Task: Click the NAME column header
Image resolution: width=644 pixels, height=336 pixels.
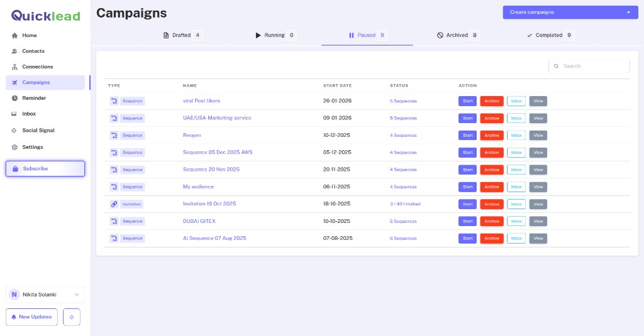Action: (190, 86)
